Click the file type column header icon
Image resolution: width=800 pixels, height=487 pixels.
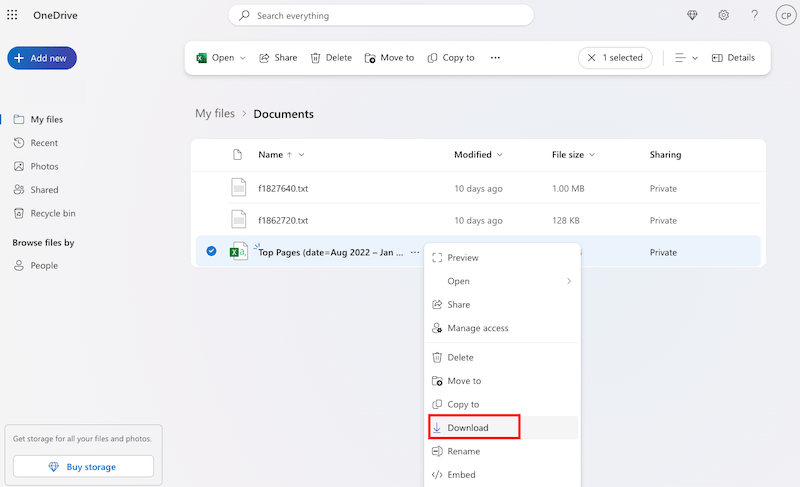tap(237, 155)
